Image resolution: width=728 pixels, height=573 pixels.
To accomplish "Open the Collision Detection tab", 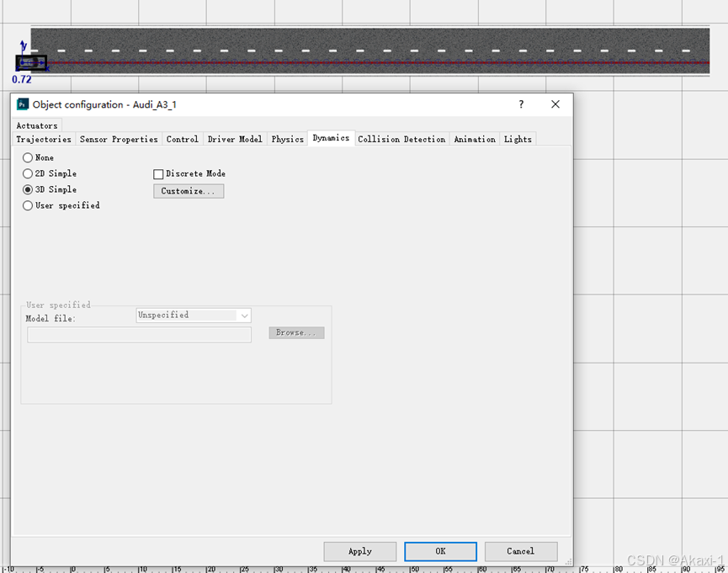I will point(401,139).
